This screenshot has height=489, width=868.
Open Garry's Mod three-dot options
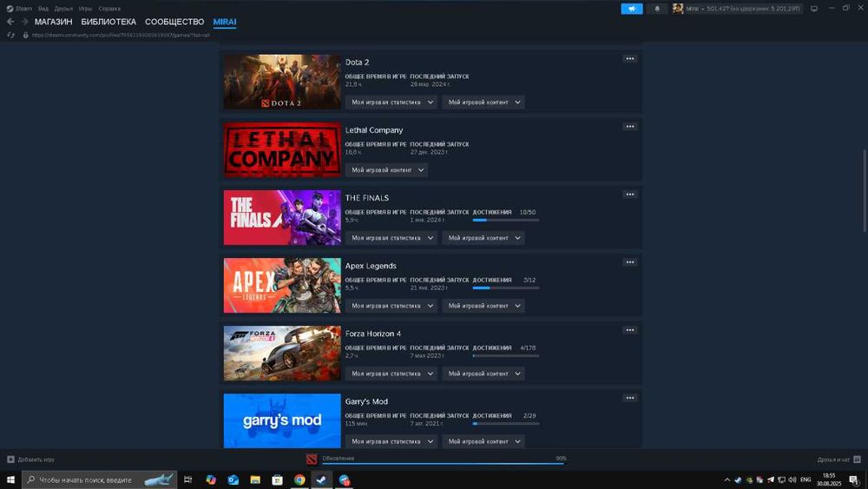[x=630, y=398]
